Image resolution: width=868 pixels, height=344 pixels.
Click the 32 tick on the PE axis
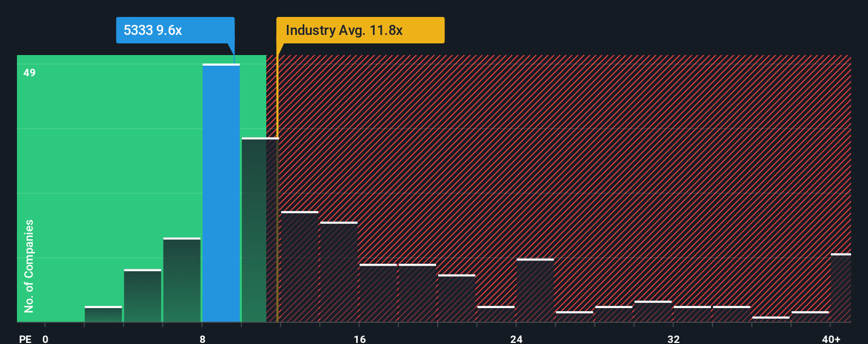point(674,339)
